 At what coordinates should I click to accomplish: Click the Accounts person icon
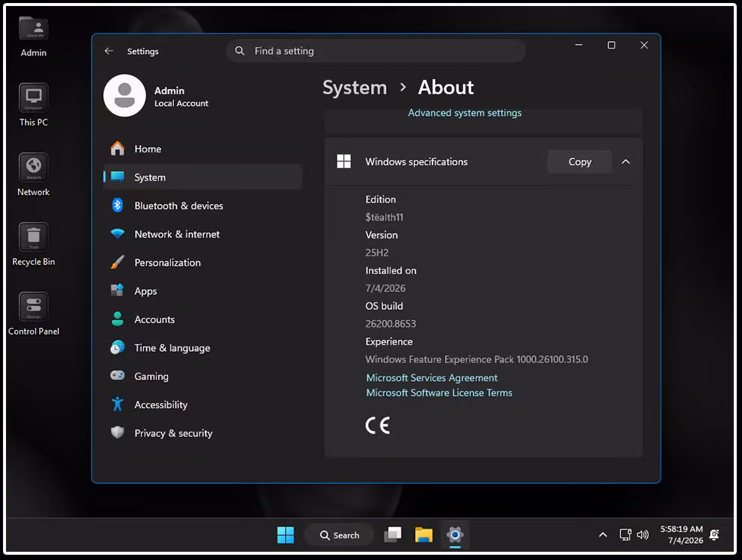117,319
